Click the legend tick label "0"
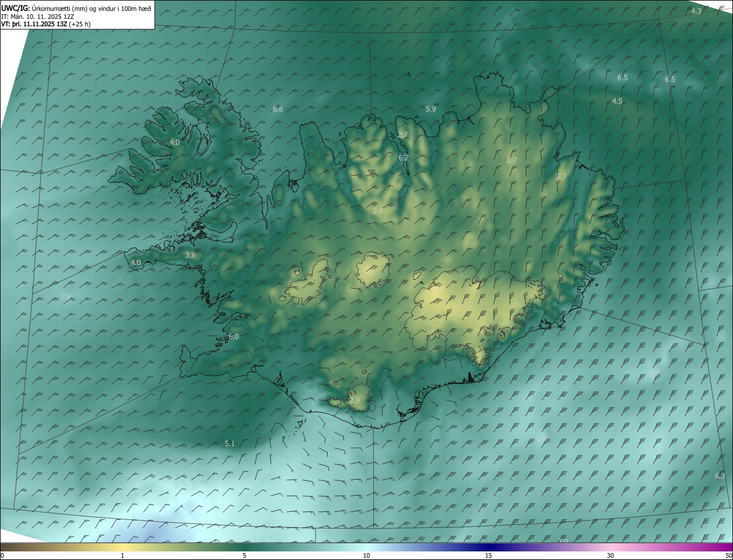 (2, 555)
